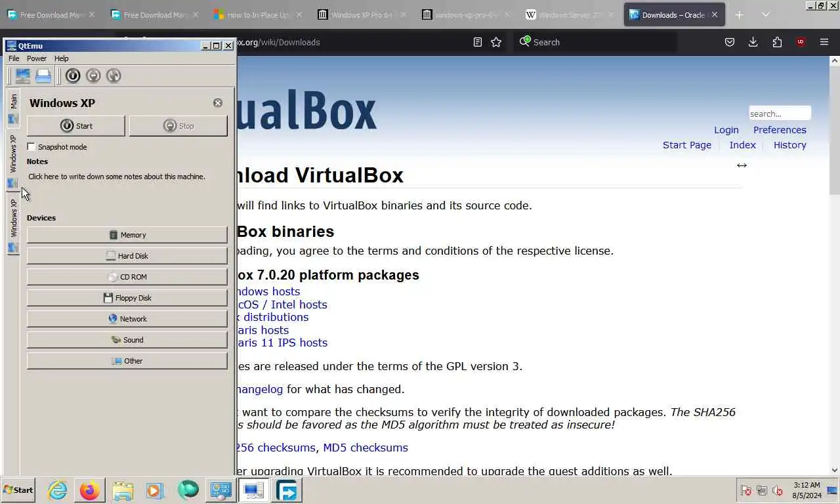This screenshot has height=504, width=840.
Task: Open File Explorer folder icon in taskbar
Action: point(123,490)
